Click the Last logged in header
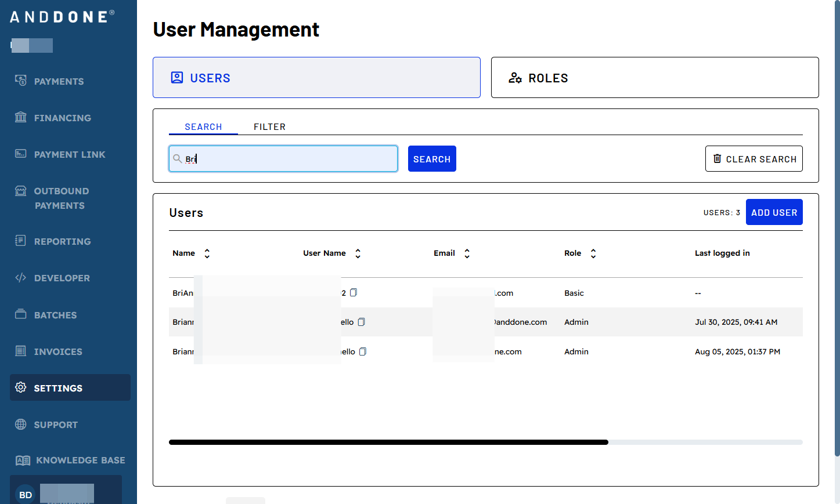 tap(722, 253)
